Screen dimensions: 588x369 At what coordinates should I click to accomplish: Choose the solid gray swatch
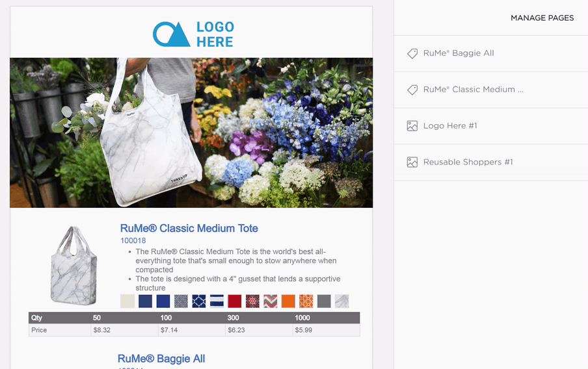pos(324,301)
